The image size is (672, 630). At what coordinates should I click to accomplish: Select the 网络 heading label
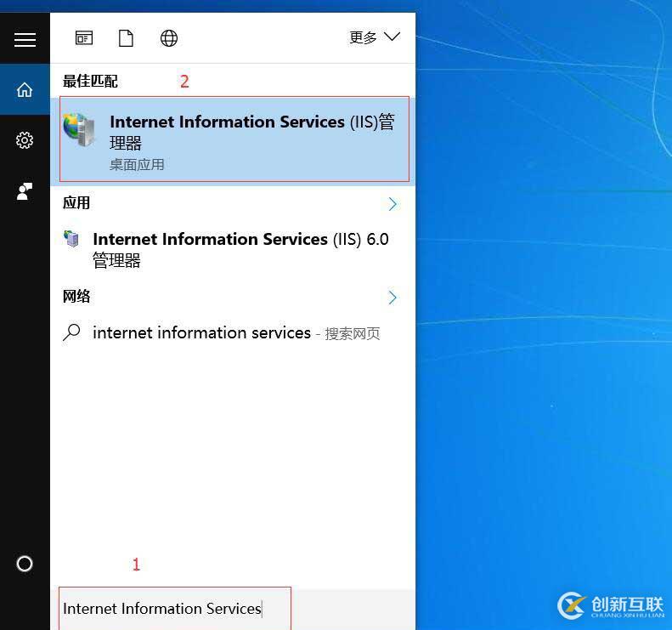[76, 297]
